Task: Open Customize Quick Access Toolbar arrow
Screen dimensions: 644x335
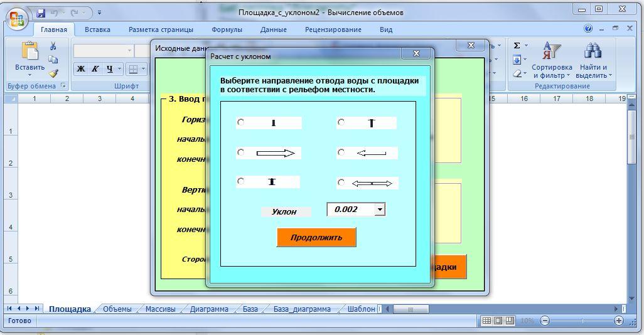Action: coord(99,13)
